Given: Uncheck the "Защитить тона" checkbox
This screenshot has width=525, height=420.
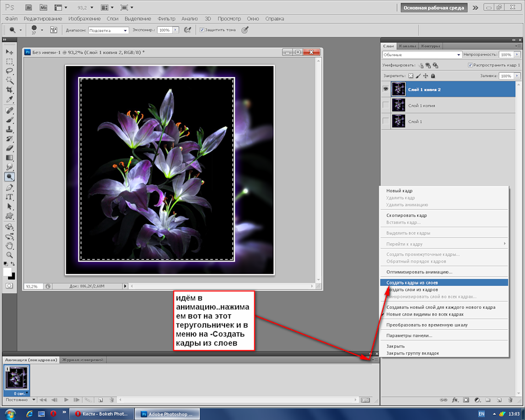Looking at the screenshot, I should 202,30.
